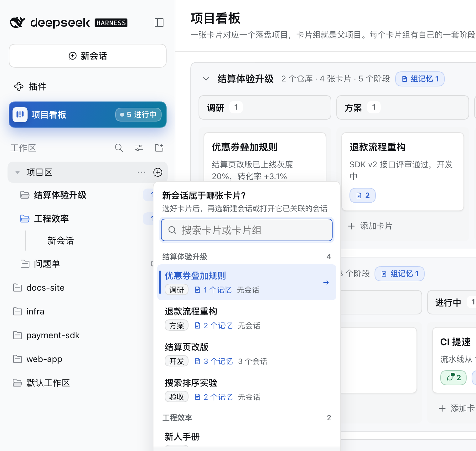Open the 优惠券叠加规则 board card
This screenshot has height=451, width=476.
265,157
